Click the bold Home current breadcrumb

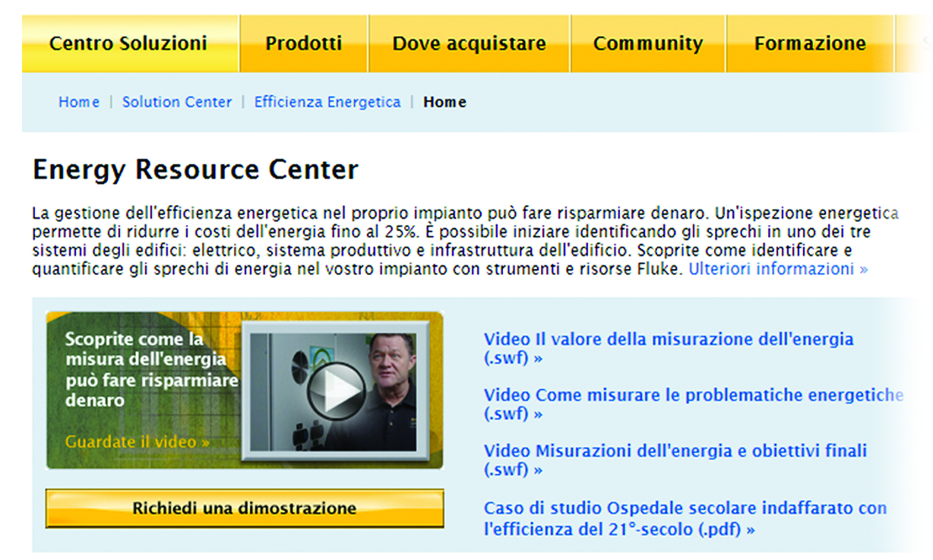[x=445, y=102]
